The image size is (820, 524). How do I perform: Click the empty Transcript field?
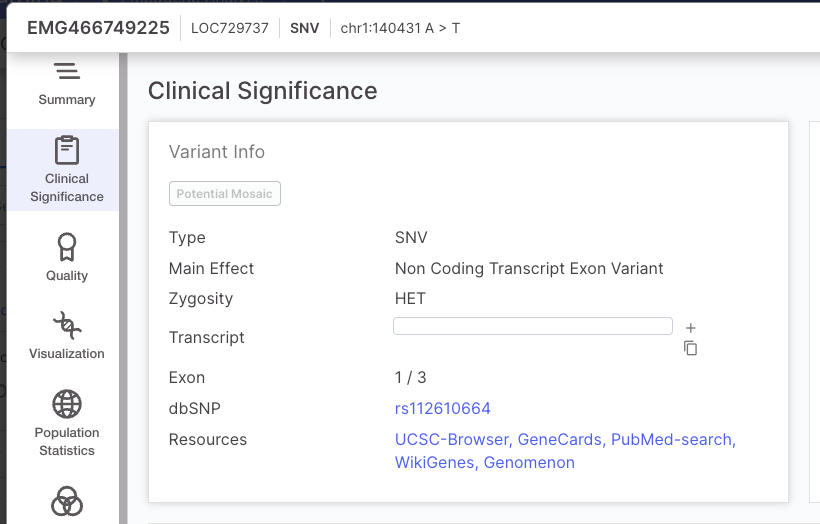coord(532,326)
